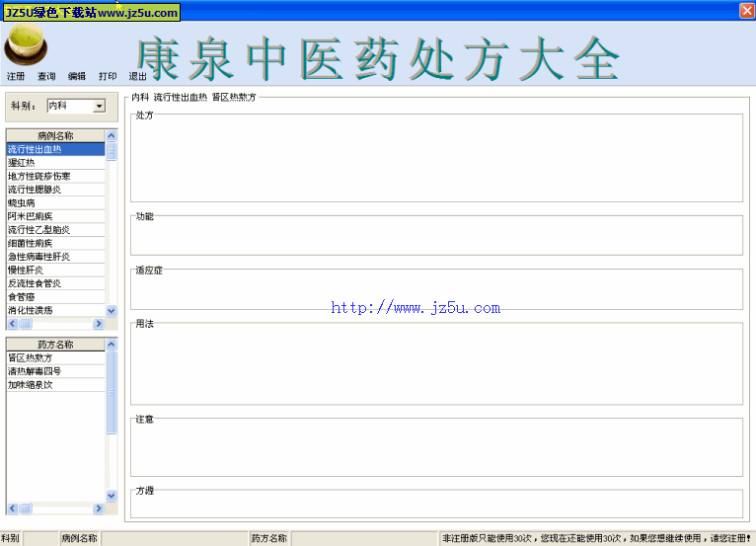
Task: Click inside the 功能 text area
Action: click(x=436, y=236)
